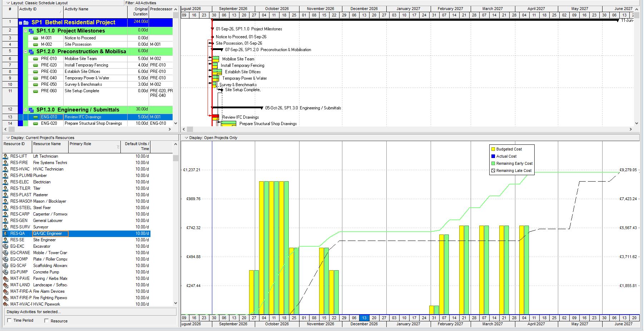Collapse the SP1.3.0 Engineering / Submittals band
644x331 pixels.
point(26,110)
